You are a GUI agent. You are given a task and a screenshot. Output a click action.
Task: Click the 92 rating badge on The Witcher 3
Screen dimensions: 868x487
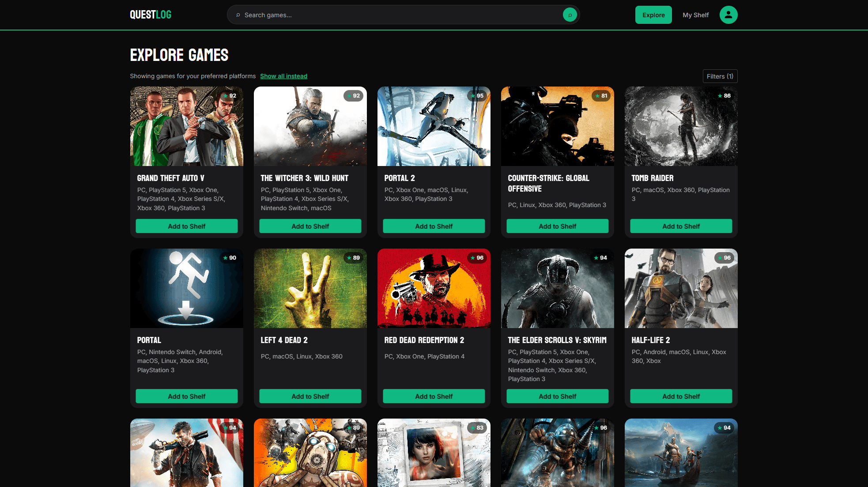tap(354, 96)
